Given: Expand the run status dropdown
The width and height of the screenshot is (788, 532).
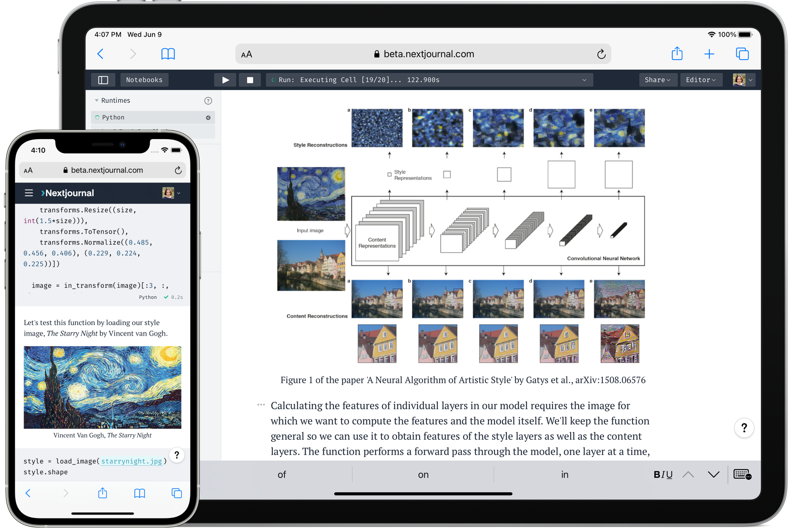Looking at the screenshot, I should pyautogui.click(x=584, y=80).
